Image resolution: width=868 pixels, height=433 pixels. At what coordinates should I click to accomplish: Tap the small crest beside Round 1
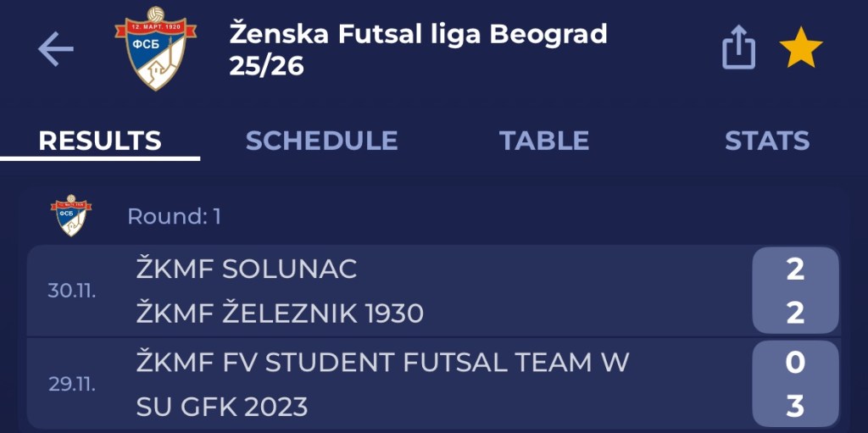coord(71,215)
